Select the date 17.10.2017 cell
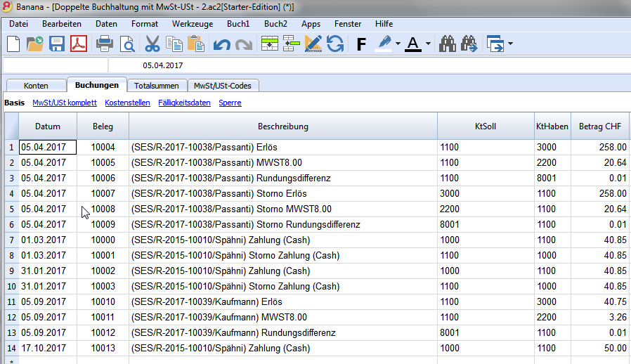Image resolution: width=631 pixels, height=364 pixels. click(48, 348)
